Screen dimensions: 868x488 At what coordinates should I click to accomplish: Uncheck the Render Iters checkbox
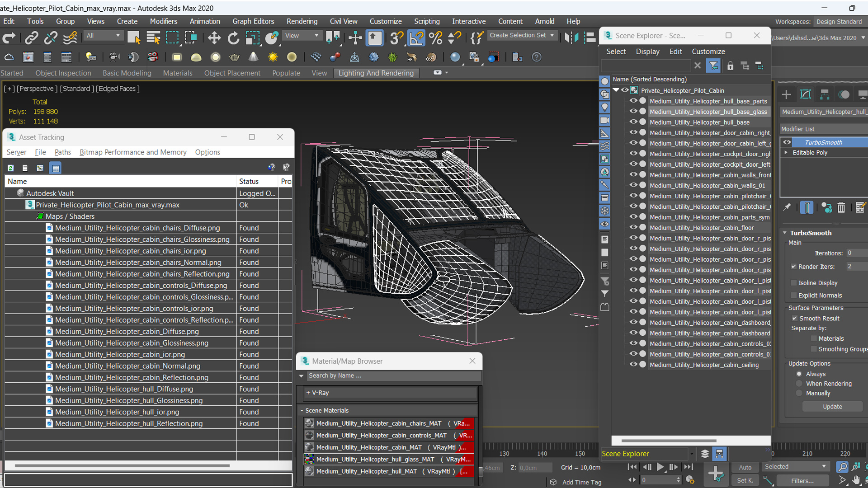pos(793,266)
